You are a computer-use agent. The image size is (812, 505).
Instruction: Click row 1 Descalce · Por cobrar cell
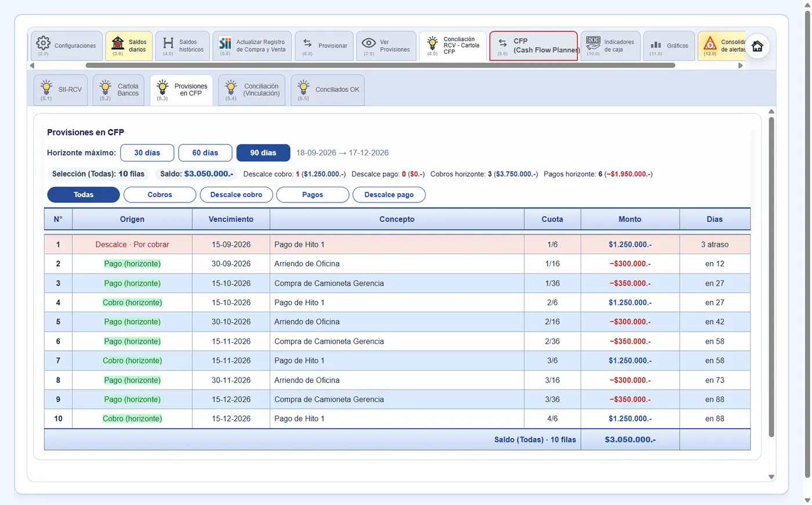click(x=132, y=245)
